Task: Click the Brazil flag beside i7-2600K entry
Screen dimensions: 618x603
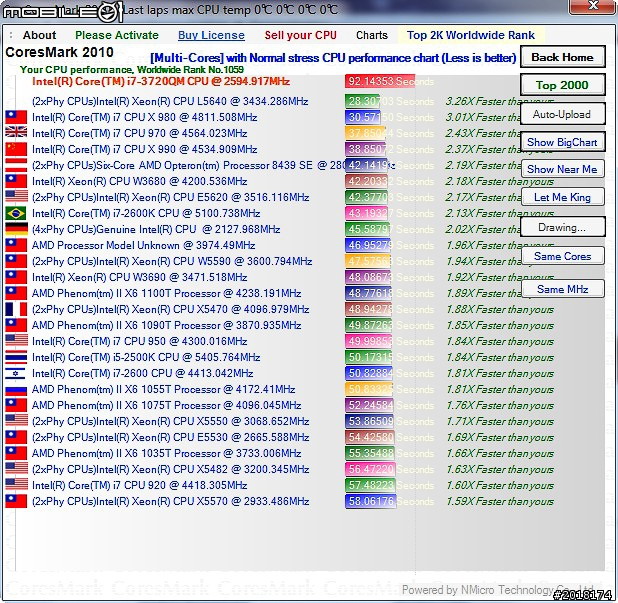Action: (15, 213)
